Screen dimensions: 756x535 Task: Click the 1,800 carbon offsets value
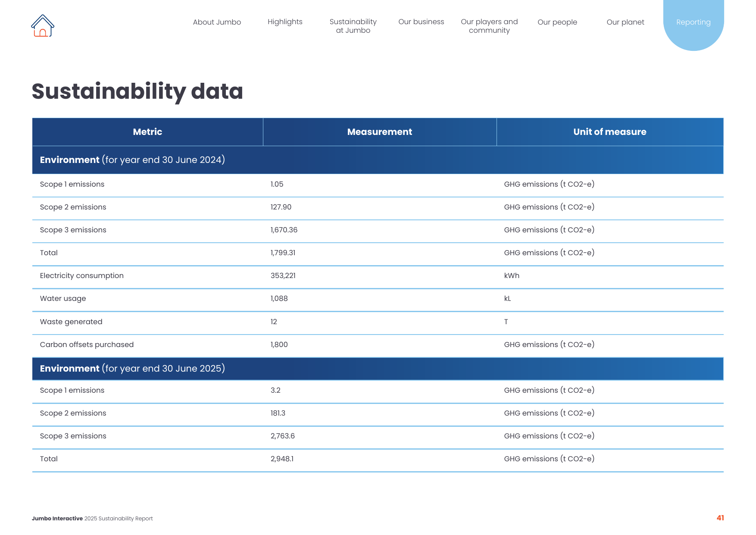[279, 345]
